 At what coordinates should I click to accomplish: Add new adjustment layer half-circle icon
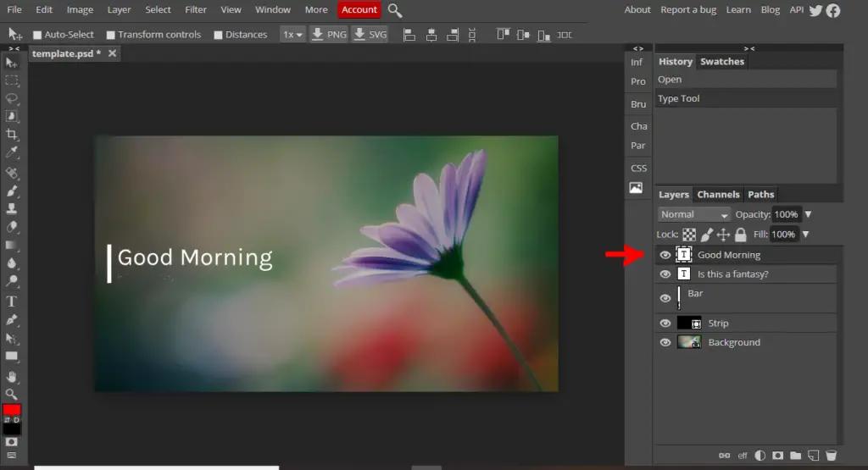(x=760, y=455)
